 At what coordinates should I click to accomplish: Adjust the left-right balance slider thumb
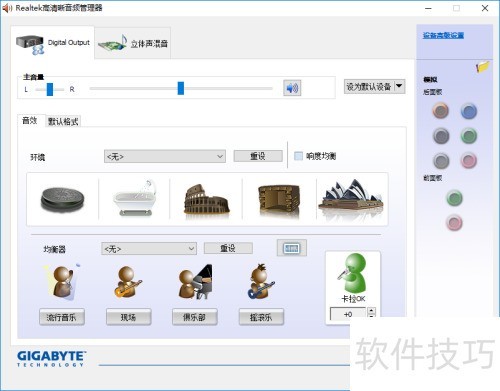coord(50,89)
